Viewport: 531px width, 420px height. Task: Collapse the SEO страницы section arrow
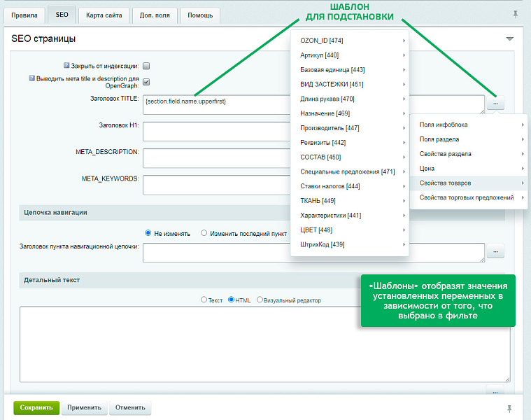tap(509, 39)
